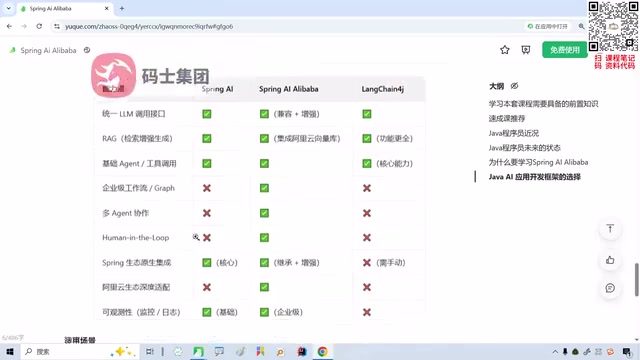Viewport: 640px width, 360px height.
Task: Click the LangChain4j column header
Action: pos(382,89)
